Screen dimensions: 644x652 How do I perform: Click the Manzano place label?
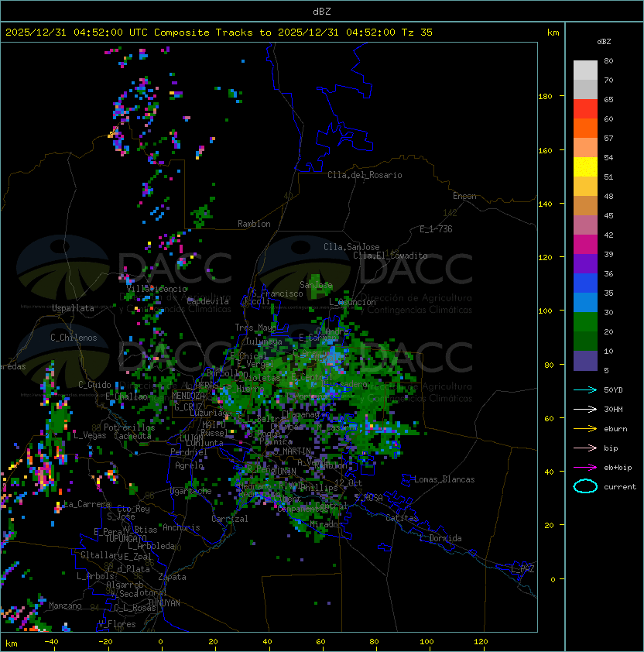tap(65, 606)
